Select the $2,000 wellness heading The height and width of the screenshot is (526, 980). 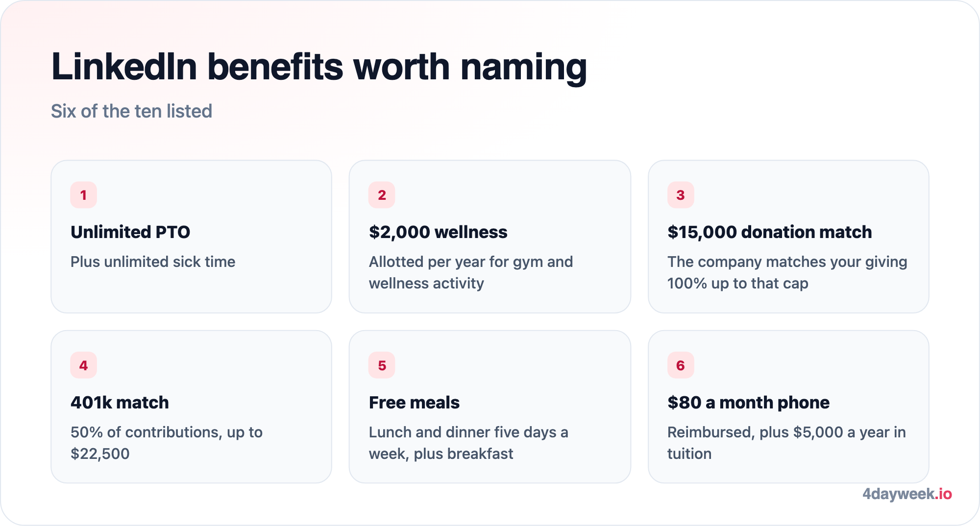coord(438,232)
